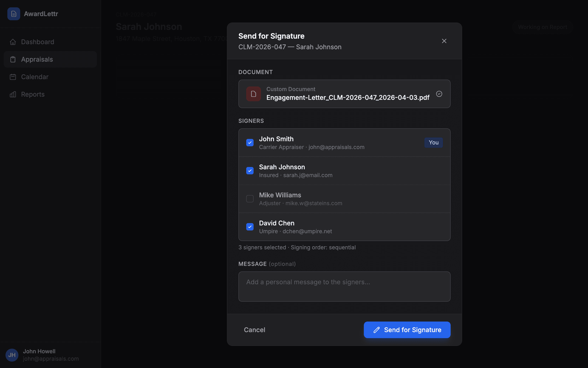Click the red PDF document icon

pyautogui.click(x=253, y=94)
